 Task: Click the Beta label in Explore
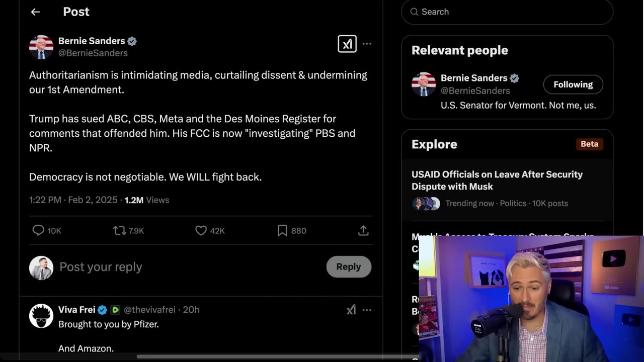tap(589, 144)
